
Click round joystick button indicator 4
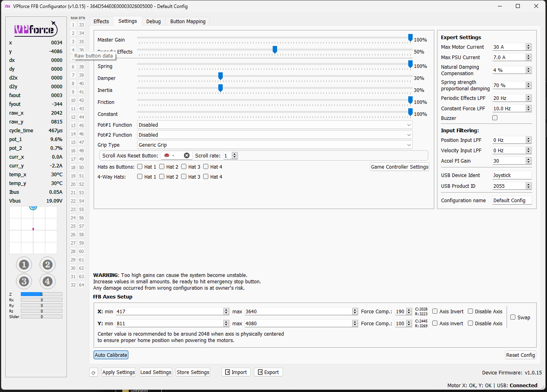point(48,281)
